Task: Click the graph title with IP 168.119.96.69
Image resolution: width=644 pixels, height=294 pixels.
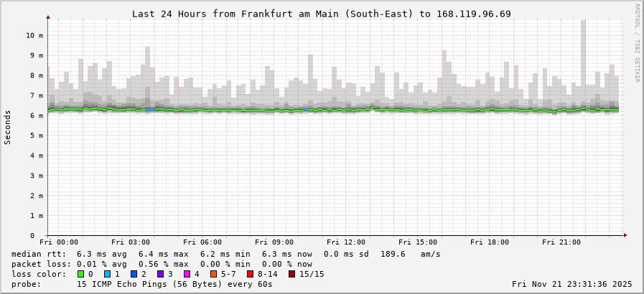Action: [x=322, y=14]
